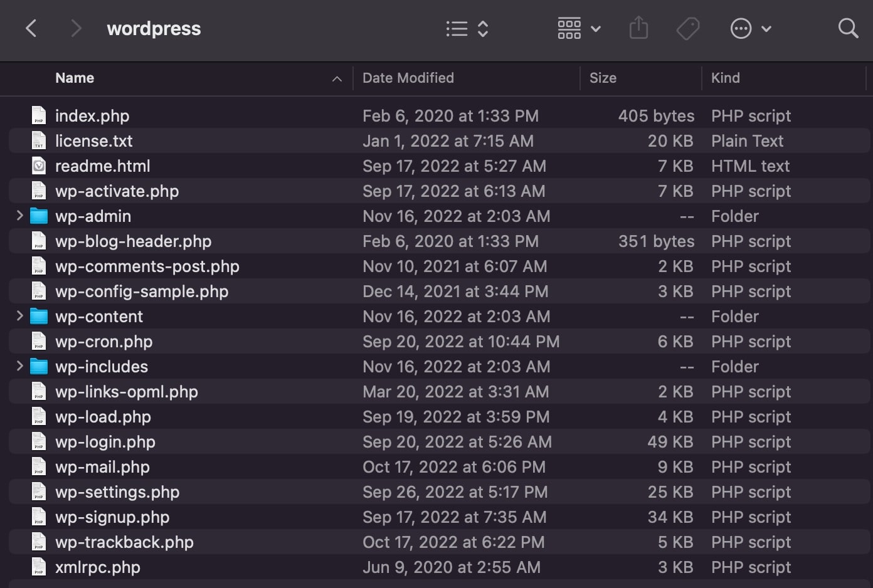Viewport: 873px width, 588px height.
Task: Select the wp-activate.php file name
Action: (x=117, y=191)
